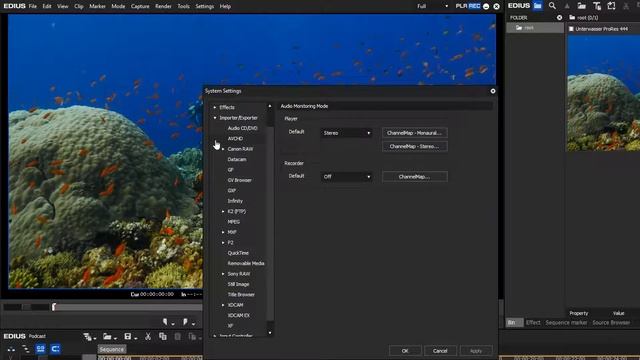The image size is (640, 360).
Task: Click the search icon in bin window
Action: [x=552, y=6]
